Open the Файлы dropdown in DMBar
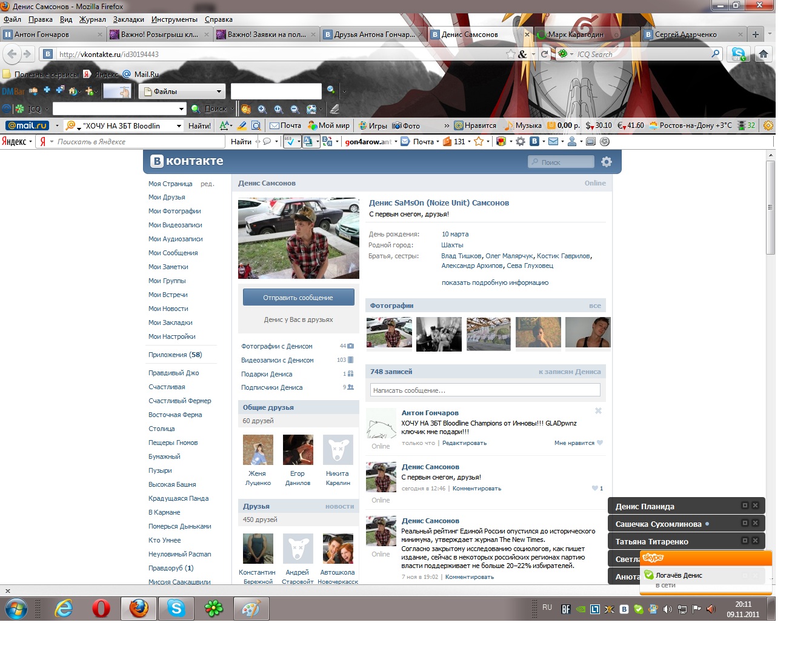Screen dimensions: 812x645 pyautogui.click(x=182, y=92)
